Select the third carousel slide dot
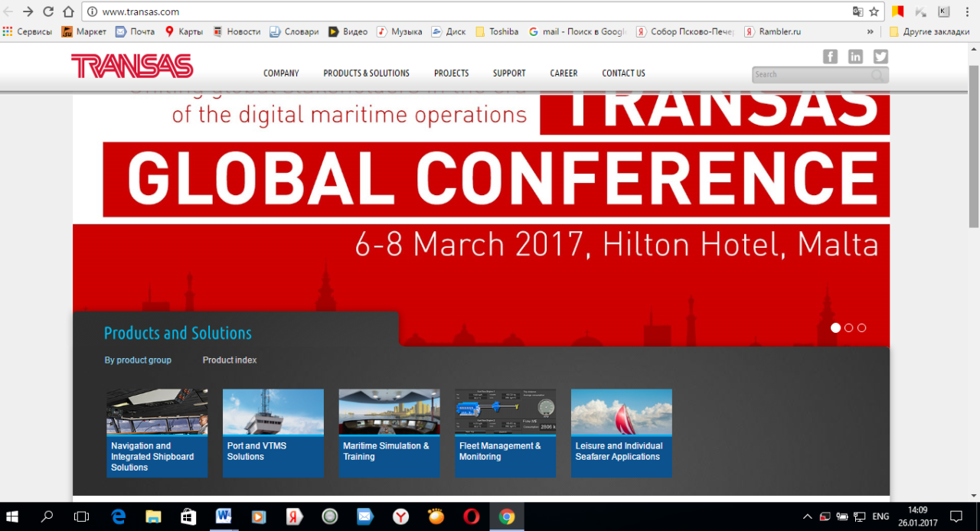980x531 pixels. (861, 327)
